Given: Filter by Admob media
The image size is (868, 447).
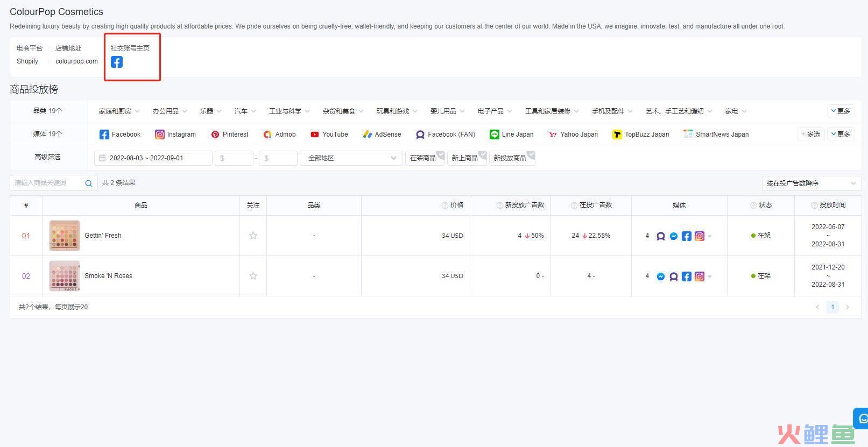Looking at the screenshot, I should point(280,134).
